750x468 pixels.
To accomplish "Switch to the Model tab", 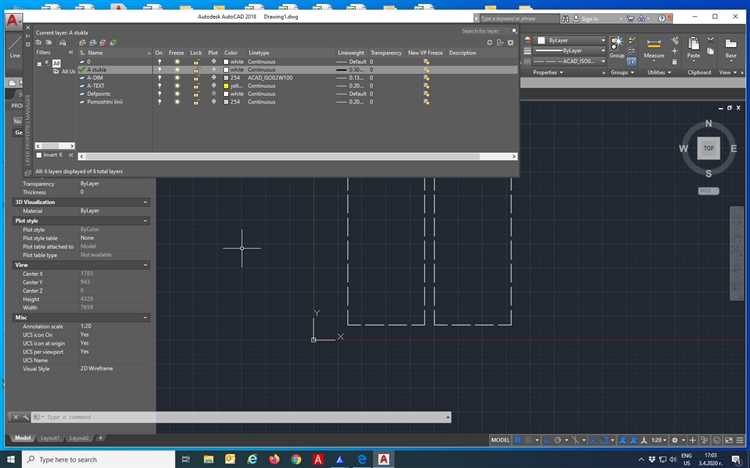I will [x=22, y=438].
